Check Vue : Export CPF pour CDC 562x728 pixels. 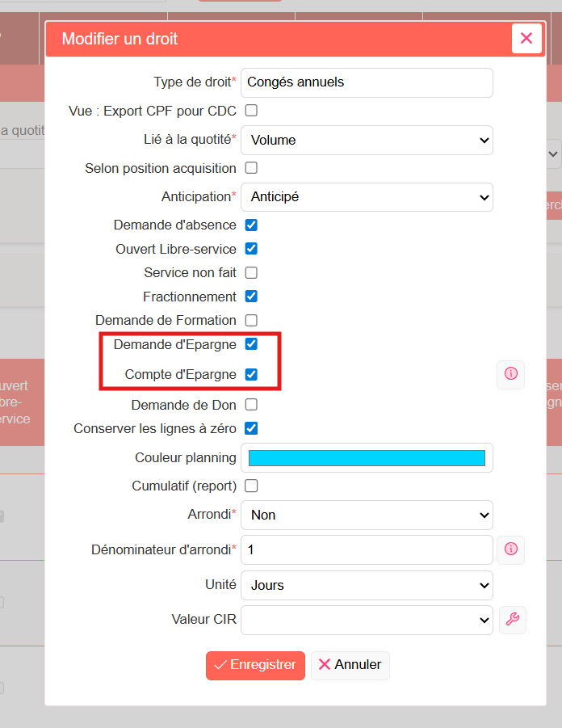pyautogui.click(x=251, y=111)
